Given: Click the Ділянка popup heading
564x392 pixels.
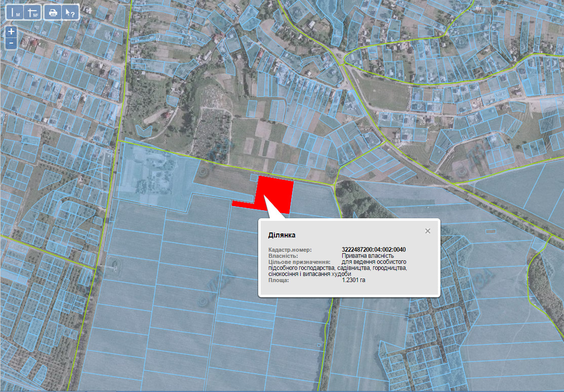Looking at the screenshot, I should (x=281, y=235).
